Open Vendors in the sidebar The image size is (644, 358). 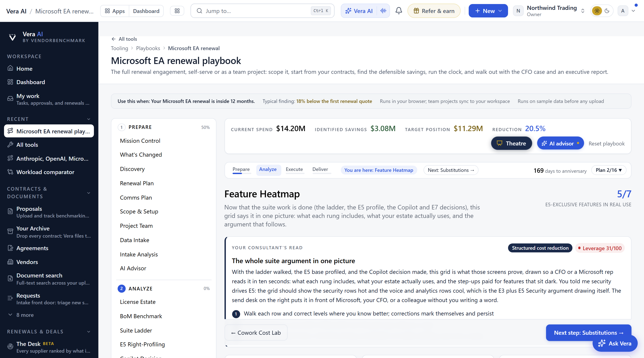[49, 262]
